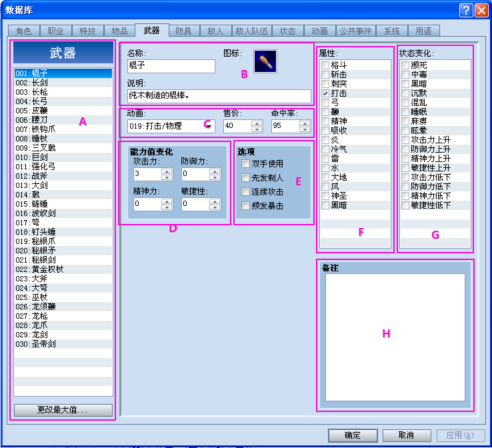Image resolution: width=492 pixels, height=448 pixels.
Task: Switch to the 敌人队伍 tab
Action: tap(251, 31)
